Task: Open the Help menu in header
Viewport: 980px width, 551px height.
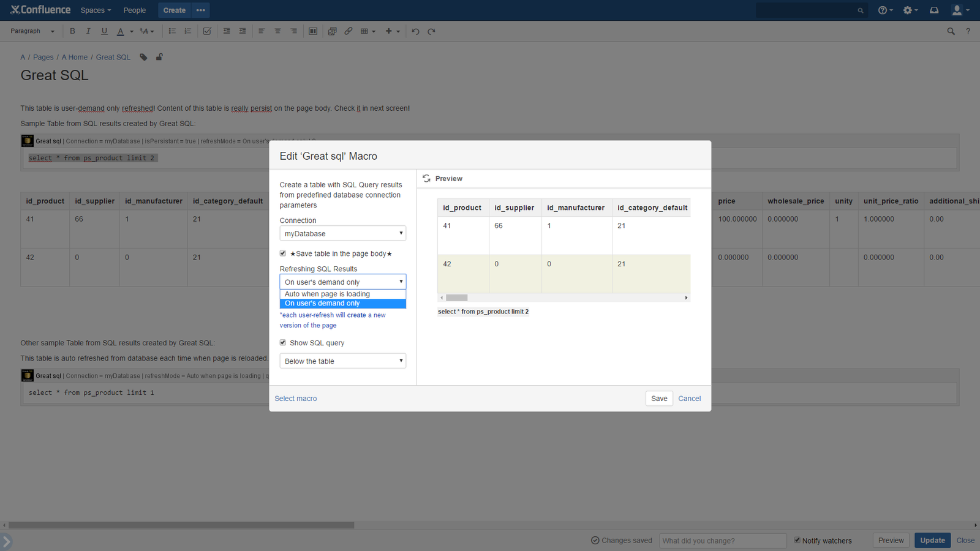Action: coord(885,10)
